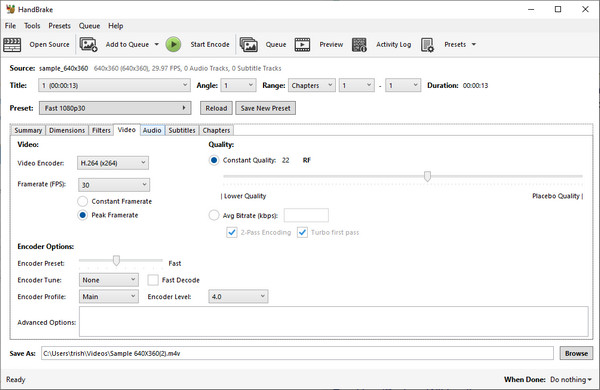The height and width of the screenshot is (390, 600).
Task: Open the Video Encoder dropdown
Action: coord(113,163)
